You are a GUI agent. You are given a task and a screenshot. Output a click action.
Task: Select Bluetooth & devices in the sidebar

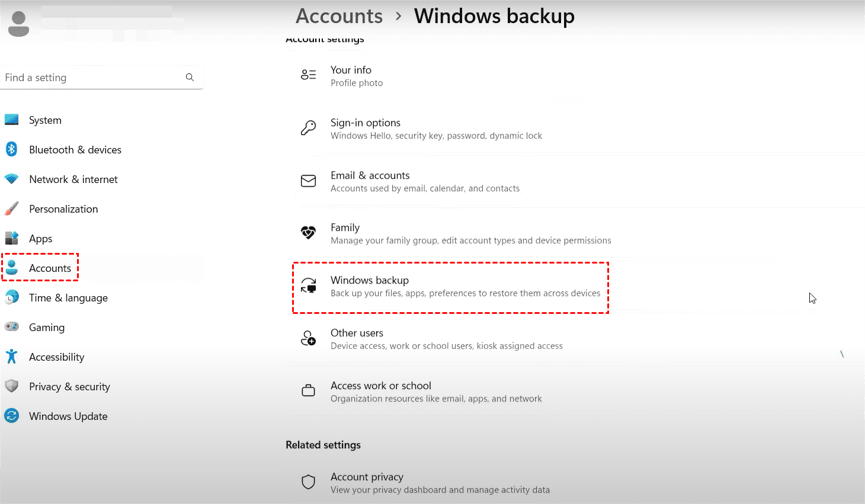coord(75,150)
